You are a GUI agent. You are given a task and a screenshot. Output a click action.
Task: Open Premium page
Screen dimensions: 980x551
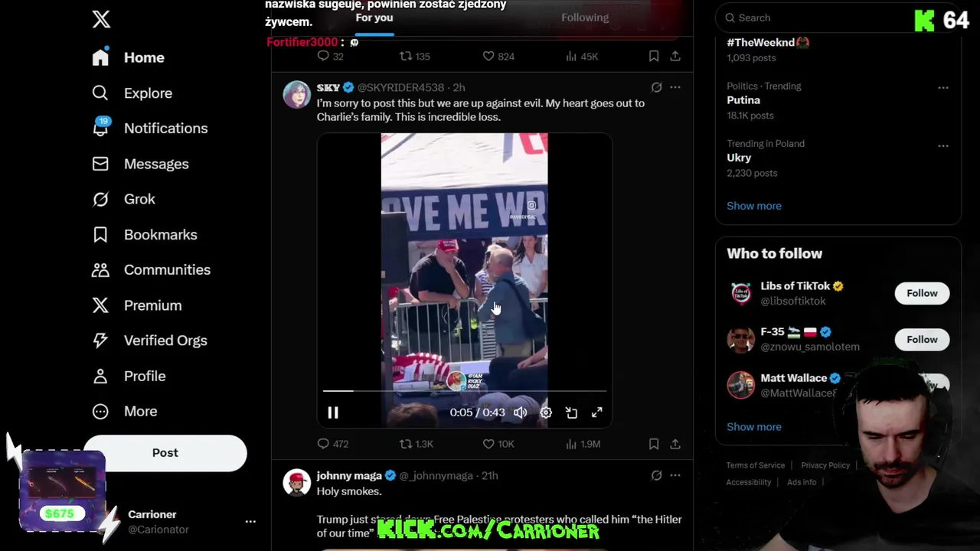[x=136, y=305]
